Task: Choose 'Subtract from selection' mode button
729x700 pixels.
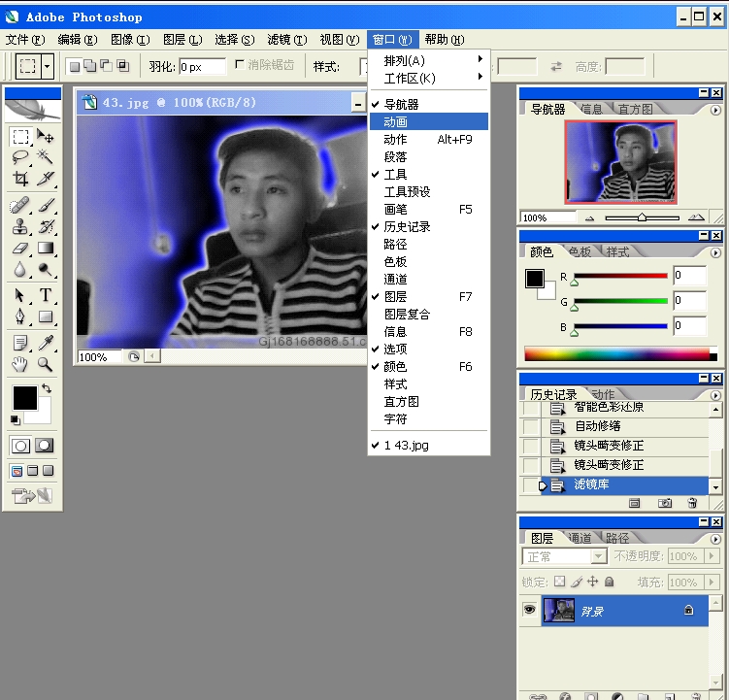Action: coord(107,66)
